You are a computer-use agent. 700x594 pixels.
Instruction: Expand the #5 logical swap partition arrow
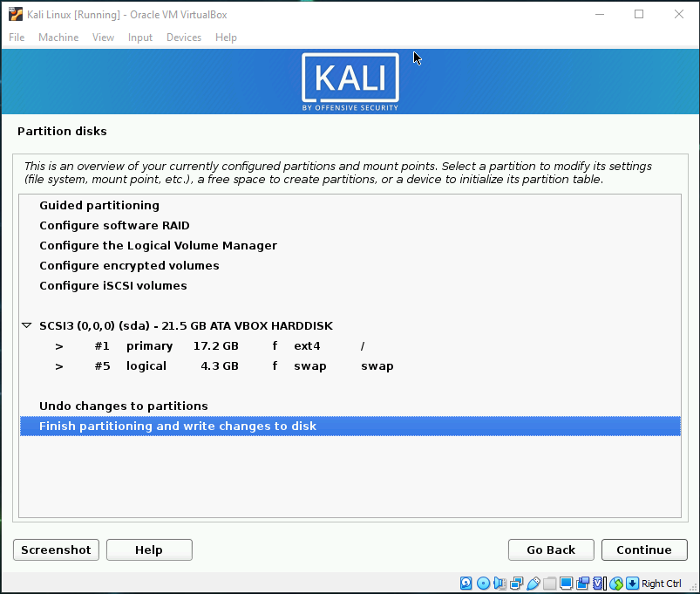[x=59, y=366]
